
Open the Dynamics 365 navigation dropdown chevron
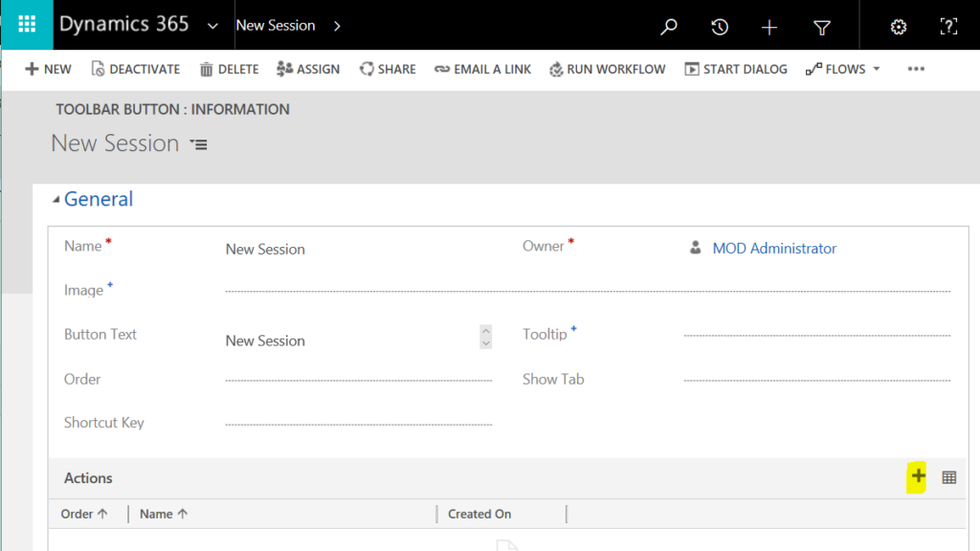(x=212, y=26)
